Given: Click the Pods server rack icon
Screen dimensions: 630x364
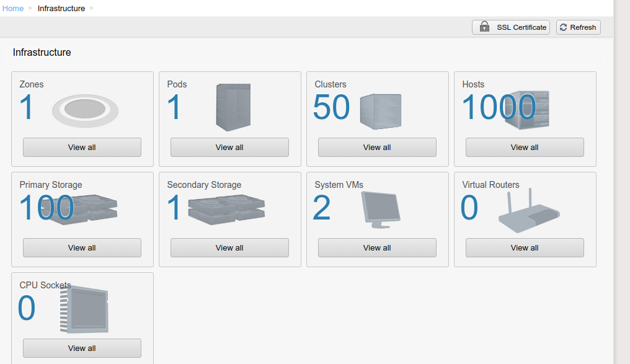Looking at the screenshot, I should (x=233, y=107).
